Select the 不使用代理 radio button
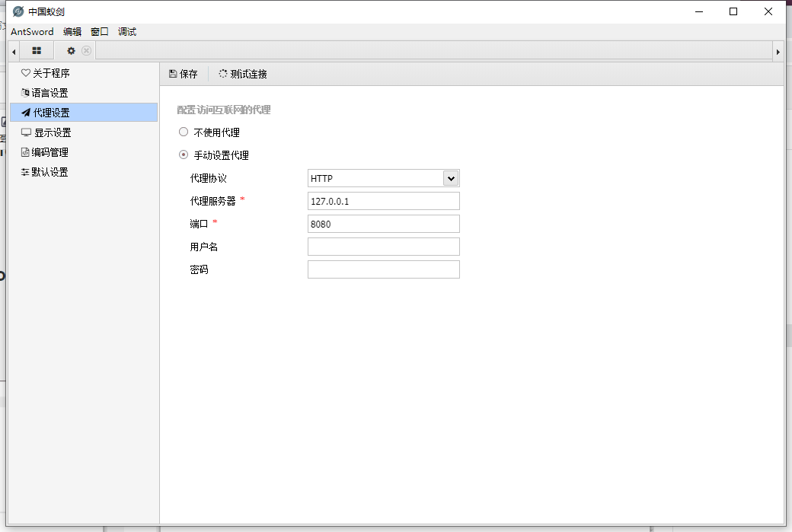 pyautogui.click(x=184, y=132)
